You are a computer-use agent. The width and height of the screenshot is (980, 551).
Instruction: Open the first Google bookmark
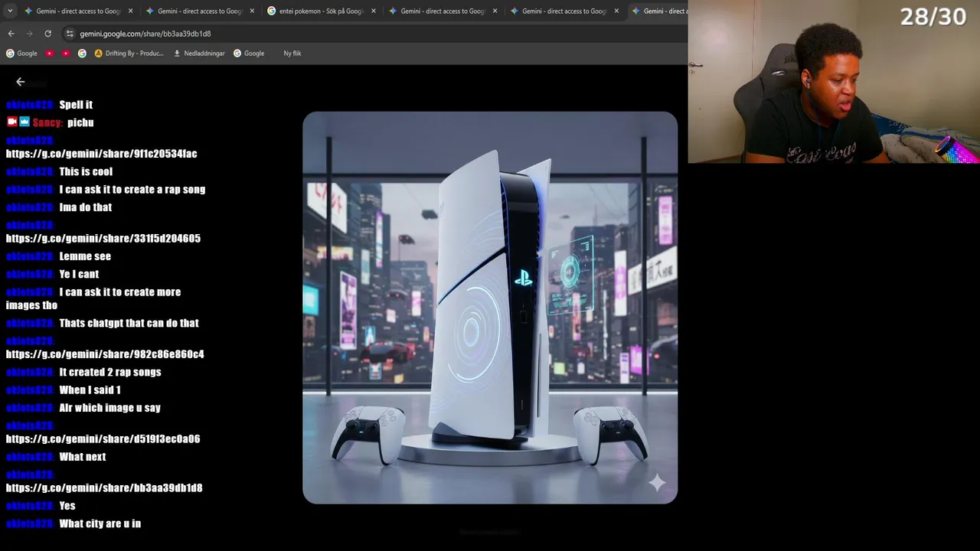(x=21, y=54)
